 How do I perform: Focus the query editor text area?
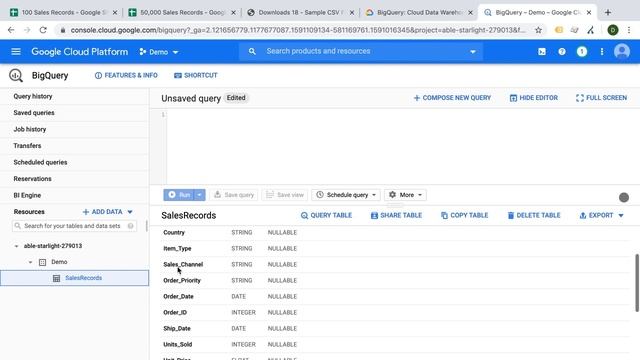402,146
